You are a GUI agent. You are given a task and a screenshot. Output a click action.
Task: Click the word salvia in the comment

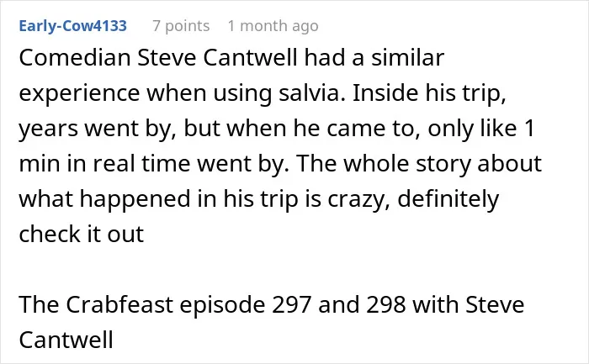312,93
